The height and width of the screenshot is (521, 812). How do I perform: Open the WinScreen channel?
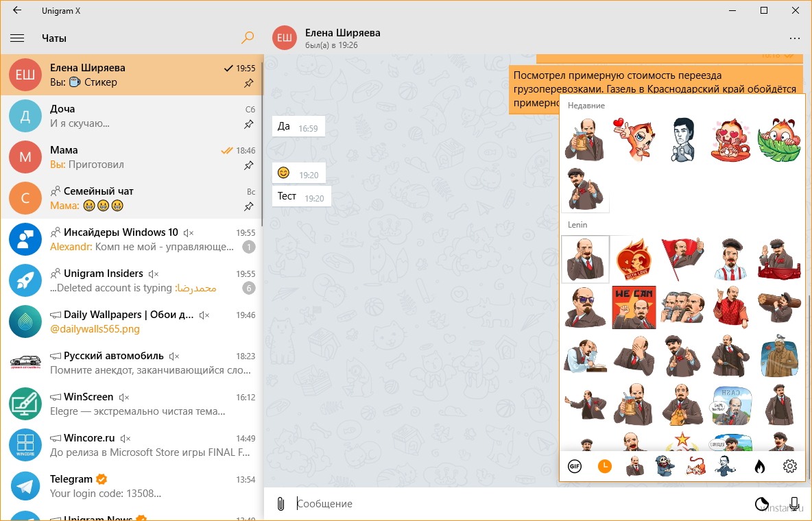click(x=132, y=404)
